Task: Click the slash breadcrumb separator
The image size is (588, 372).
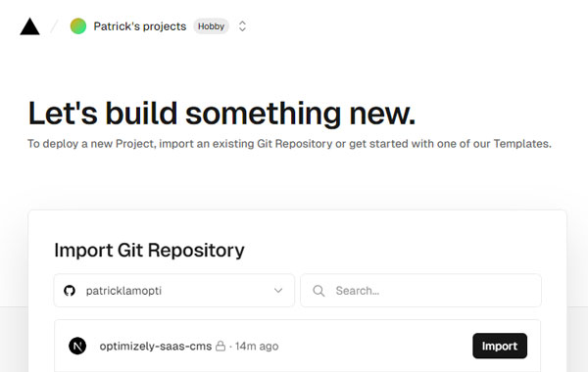Action: [54, 26]
